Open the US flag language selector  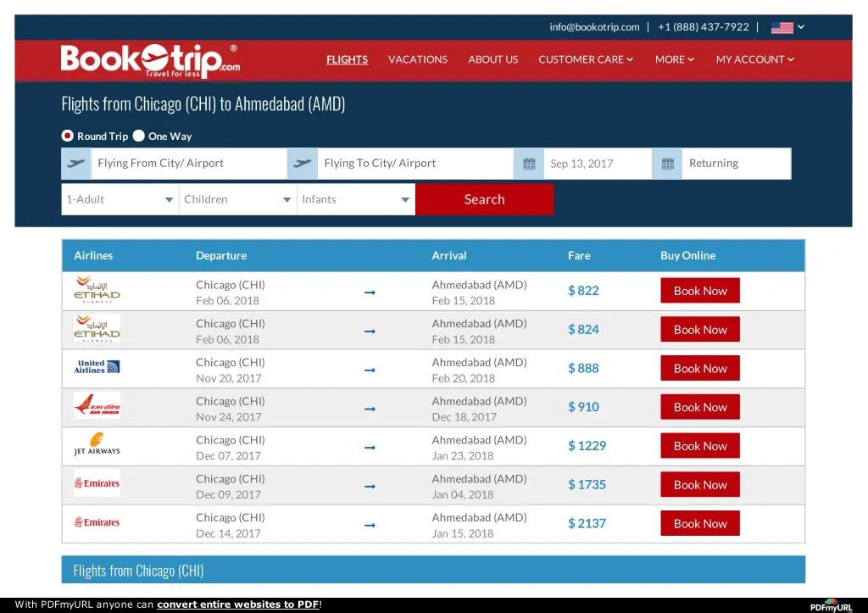coord(787,27)
